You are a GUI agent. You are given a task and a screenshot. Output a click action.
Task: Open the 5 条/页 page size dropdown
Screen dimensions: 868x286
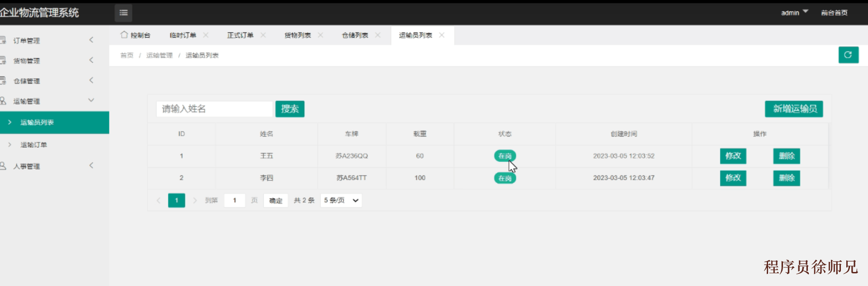(341, 200)
